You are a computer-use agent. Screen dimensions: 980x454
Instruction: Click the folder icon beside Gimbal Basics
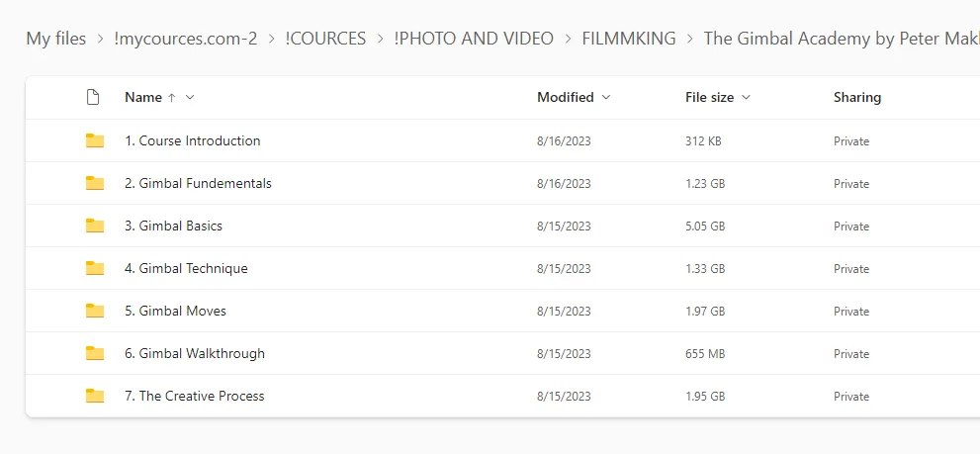pyautogui.click(x=95, y=226)
